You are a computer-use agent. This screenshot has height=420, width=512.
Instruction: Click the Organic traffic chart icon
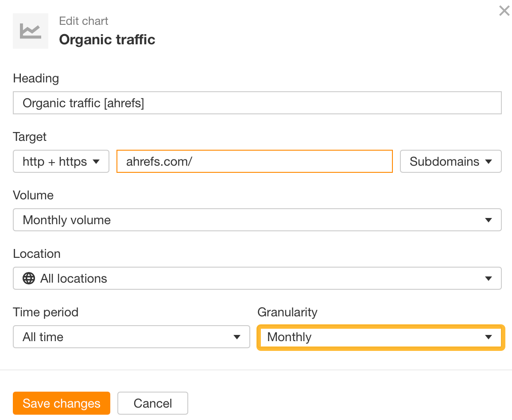click(30, 31)
